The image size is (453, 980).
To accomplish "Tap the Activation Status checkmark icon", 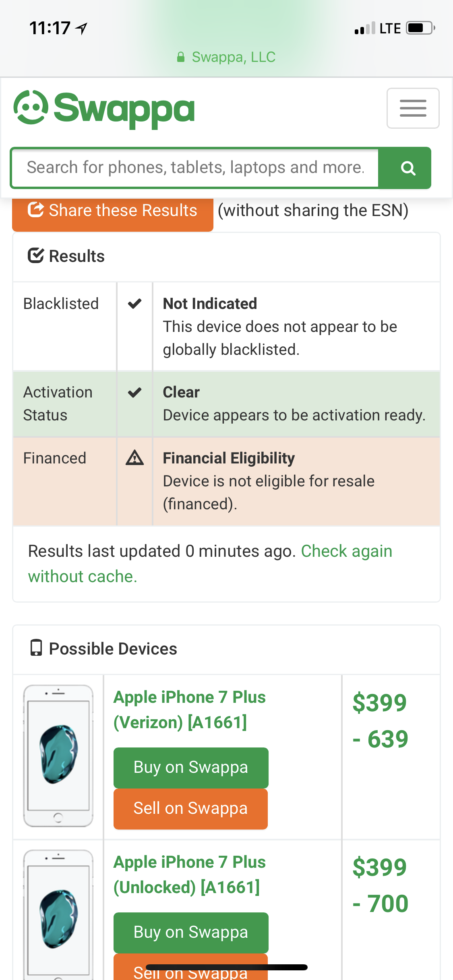I will (x=134, y=392).
